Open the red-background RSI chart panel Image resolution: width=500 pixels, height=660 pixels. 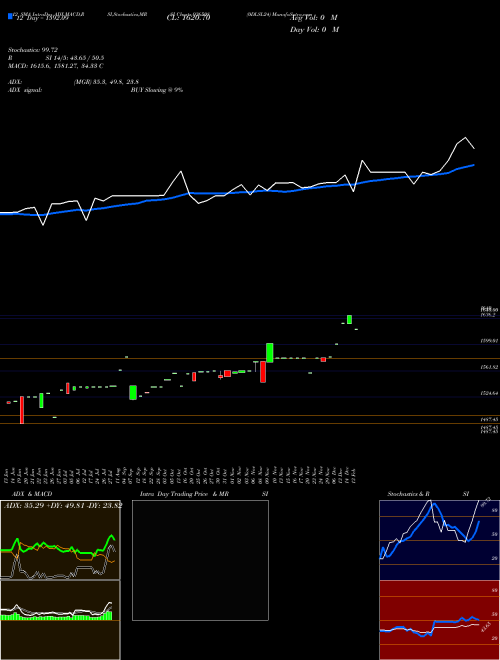439,620
